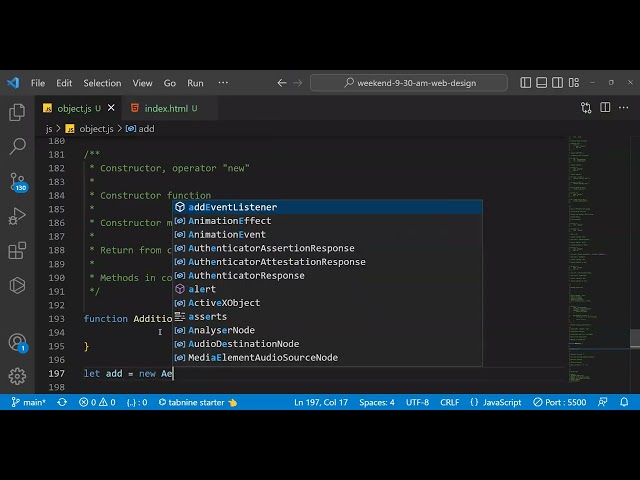
Task: Change CRLF end of line sequence
Action: click(449, 402)
